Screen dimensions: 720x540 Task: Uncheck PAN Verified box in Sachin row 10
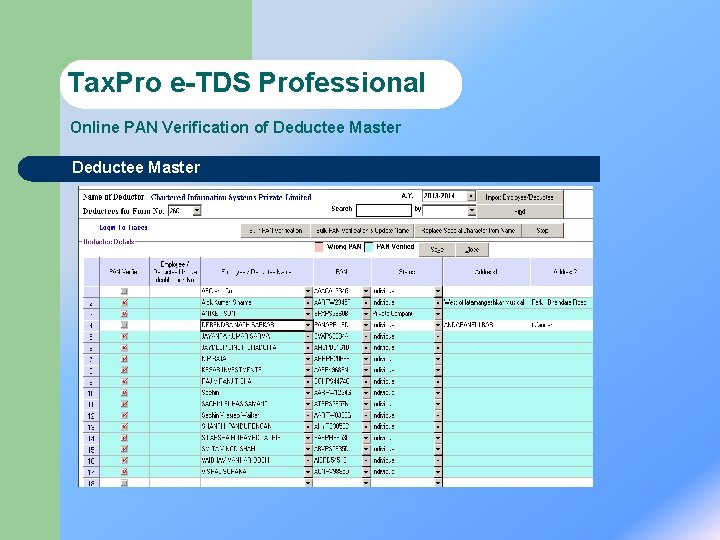click(124, 393)
